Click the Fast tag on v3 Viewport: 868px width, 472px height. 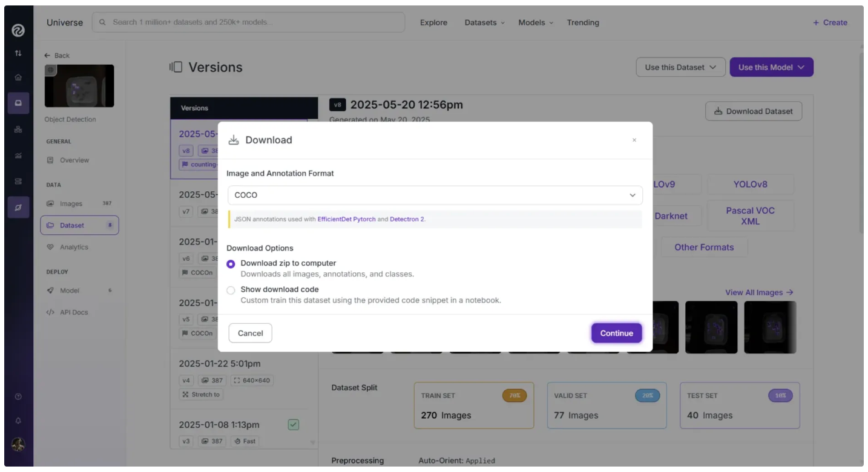[245, 441]
